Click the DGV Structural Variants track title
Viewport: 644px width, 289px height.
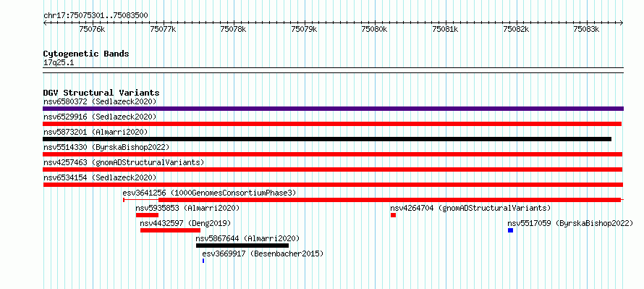tap(101, 93)
